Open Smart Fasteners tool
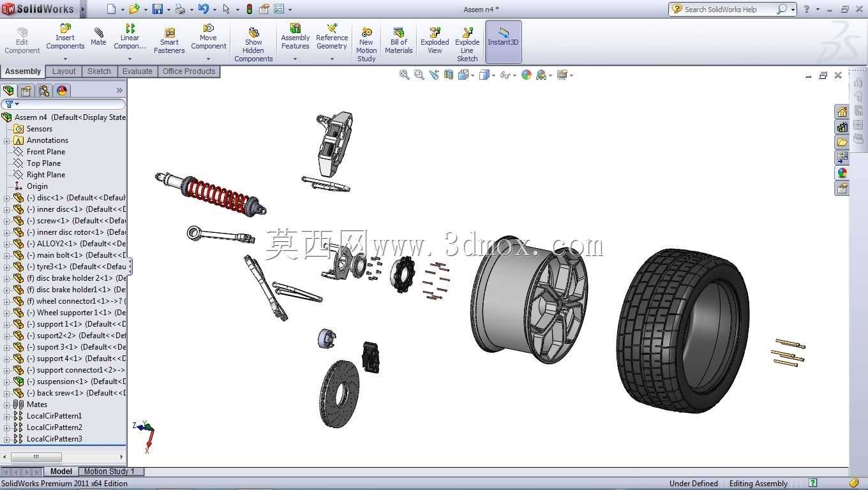 [169, 40]
